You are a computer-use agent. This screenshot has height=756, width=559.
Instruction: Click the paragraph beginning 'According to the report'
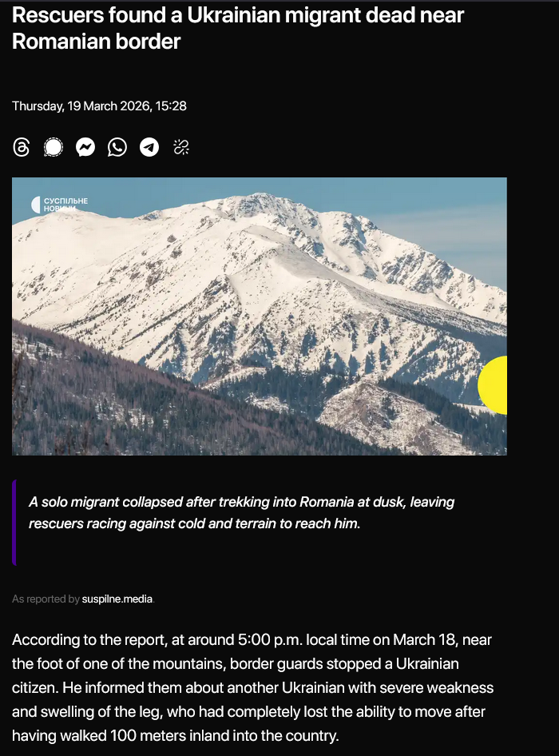pyautogui.click(x=252, y=687)
